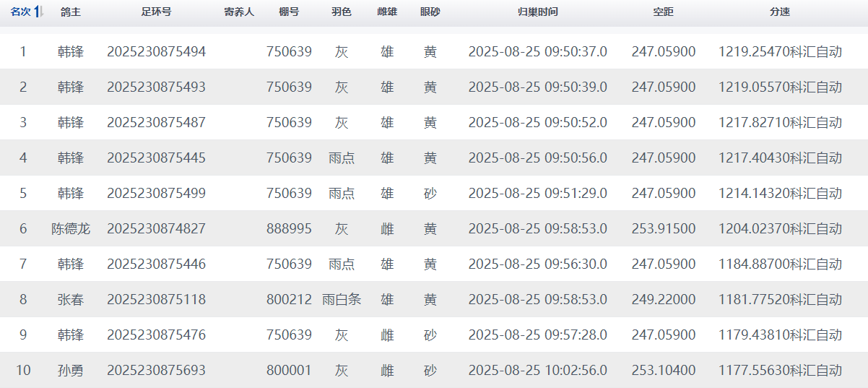The width and height of the screenshot is (868, 388).
Task: Click the 足环号 column header
Action: [x=156, y=12]
